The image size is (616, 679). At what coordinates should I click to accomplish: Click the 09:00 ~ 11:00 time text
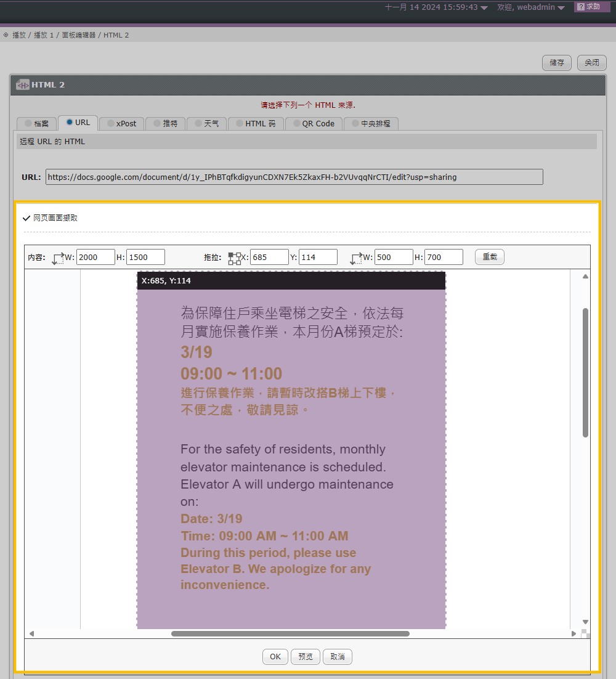pos(231,374)
